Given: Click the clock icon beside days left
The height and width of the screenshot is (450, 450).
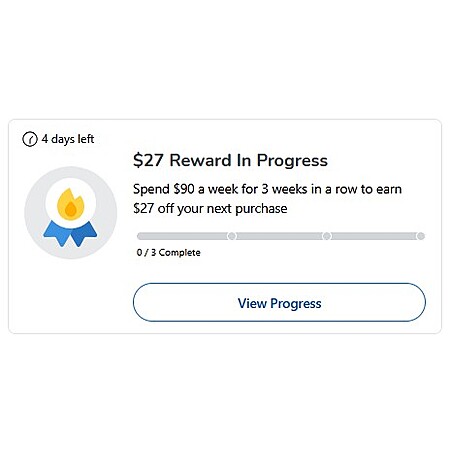Looking at the screenshot, I should click(30, 139).
